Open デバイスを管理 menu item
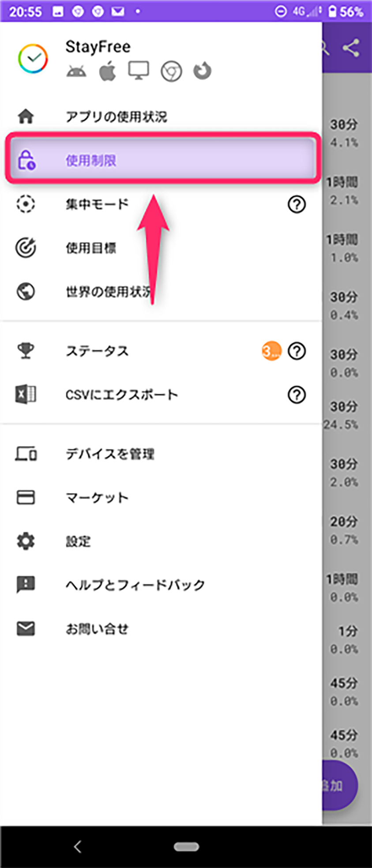This screenshot has height=868, width=372. [161, 454]
